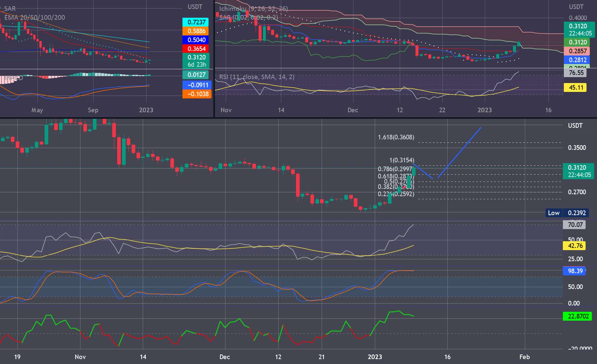
Task: Click the 16 date label on main time axis
Action: 447,357
